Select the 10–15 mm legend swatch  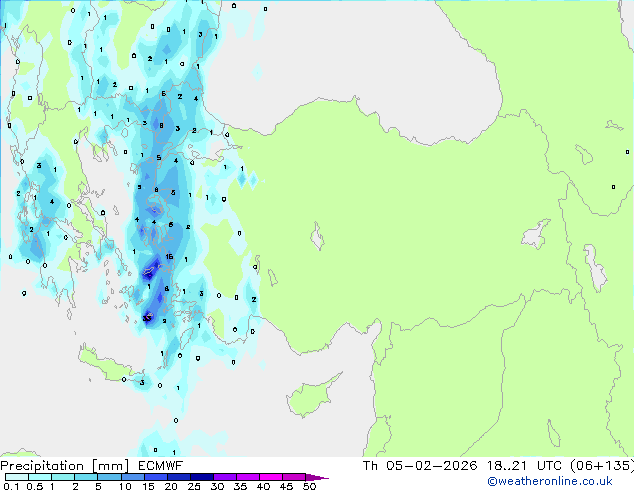point(132,477)
